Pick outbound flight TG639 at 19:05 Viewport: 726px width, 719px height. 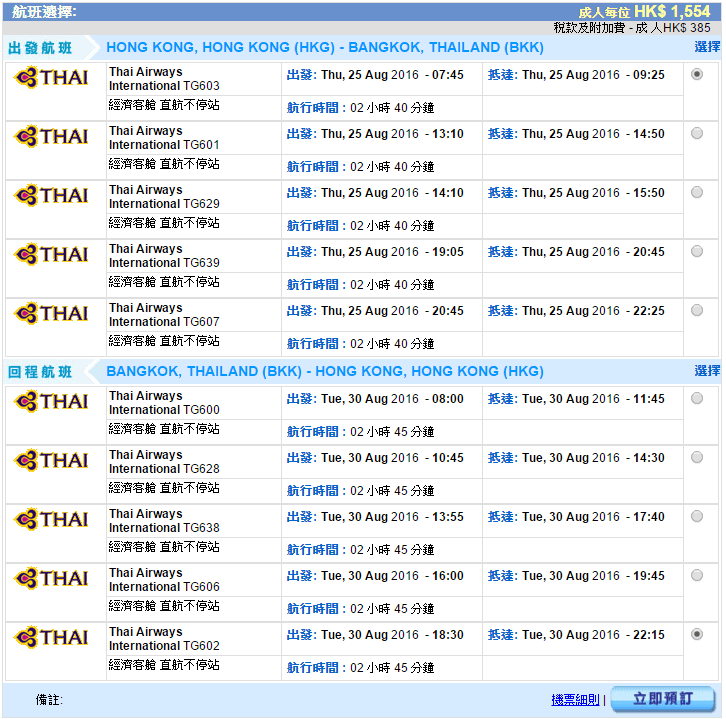[697, 251]
